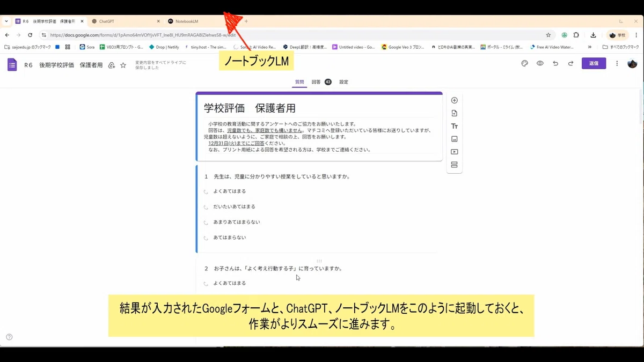644x362 pixels.
Task: Switch to the 質問 tab
Action: [x=299, y=82]
